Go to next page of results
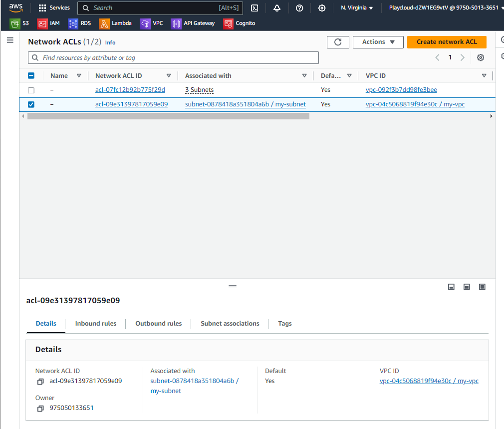 463,57
